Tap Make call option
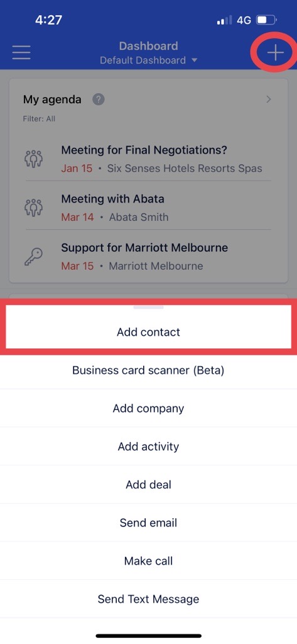 148,561
